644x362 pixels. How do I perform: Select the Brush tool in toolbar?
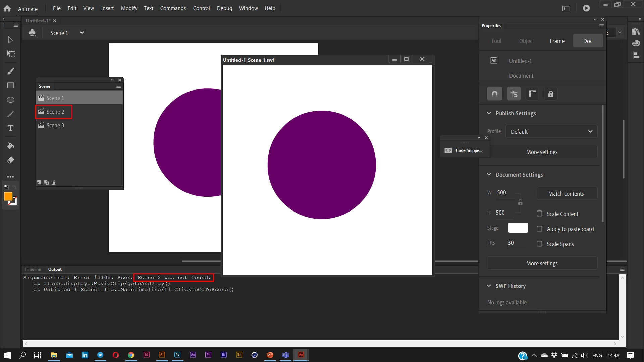[x=10, y=71]
